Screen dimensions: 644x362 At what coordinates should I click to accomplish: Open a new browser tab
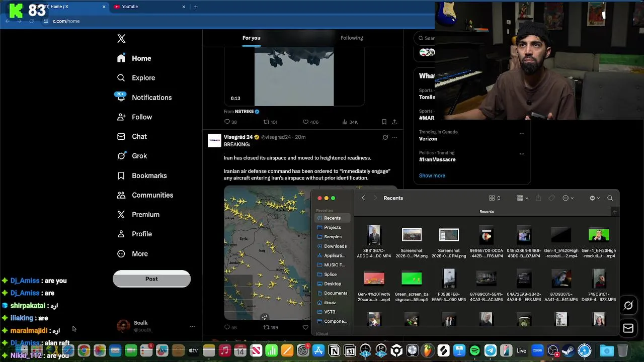[x=196, y=7]
